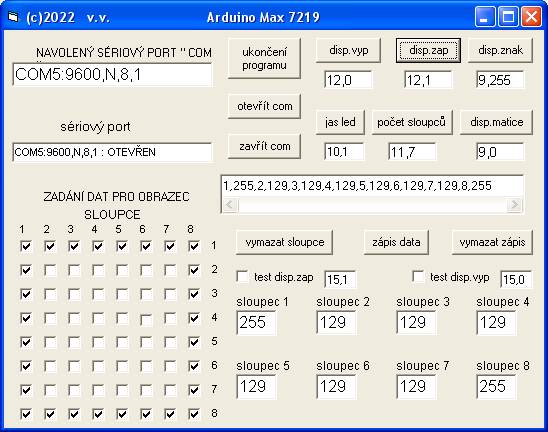Uncheck column 1 row 1 checkbox

coord(26,246)
